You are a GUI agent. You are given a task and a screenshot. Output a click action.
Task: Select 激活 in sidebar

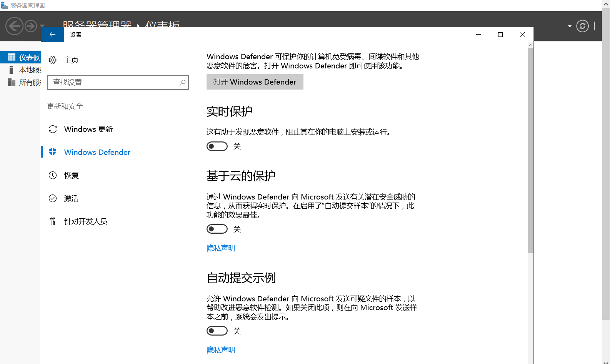point(71,198)
